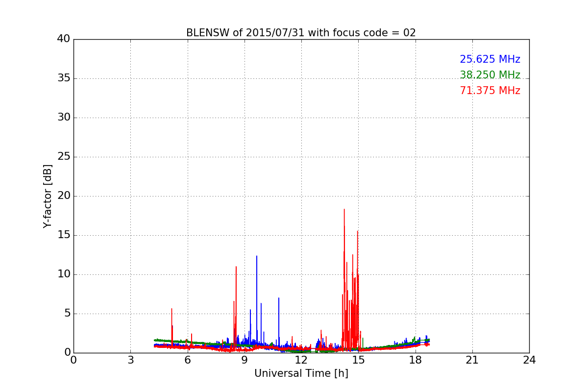Click the x-axis tick label '12'
Screen dimensions: 588x392
301,360
